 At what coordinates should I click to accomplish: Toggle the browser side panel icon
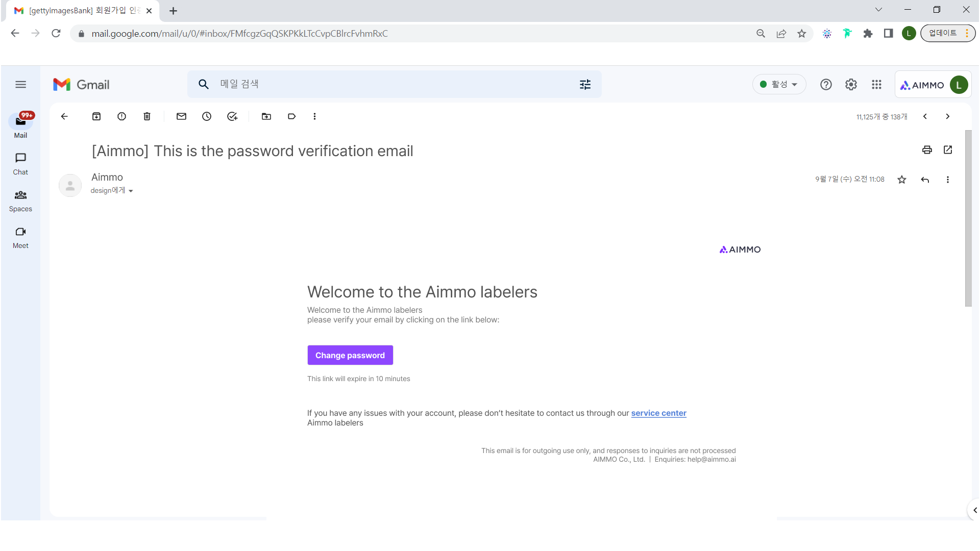click(x=888, y=34)
